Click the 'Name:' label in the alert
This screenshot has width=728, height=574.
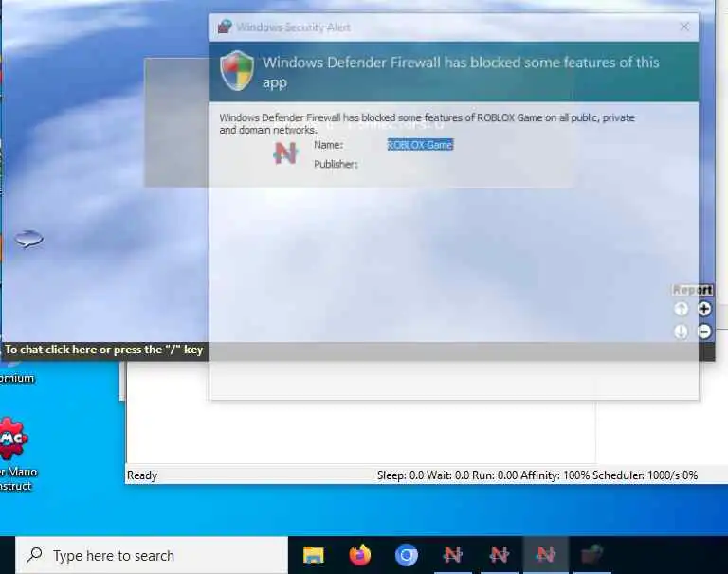tap(328, 145)
